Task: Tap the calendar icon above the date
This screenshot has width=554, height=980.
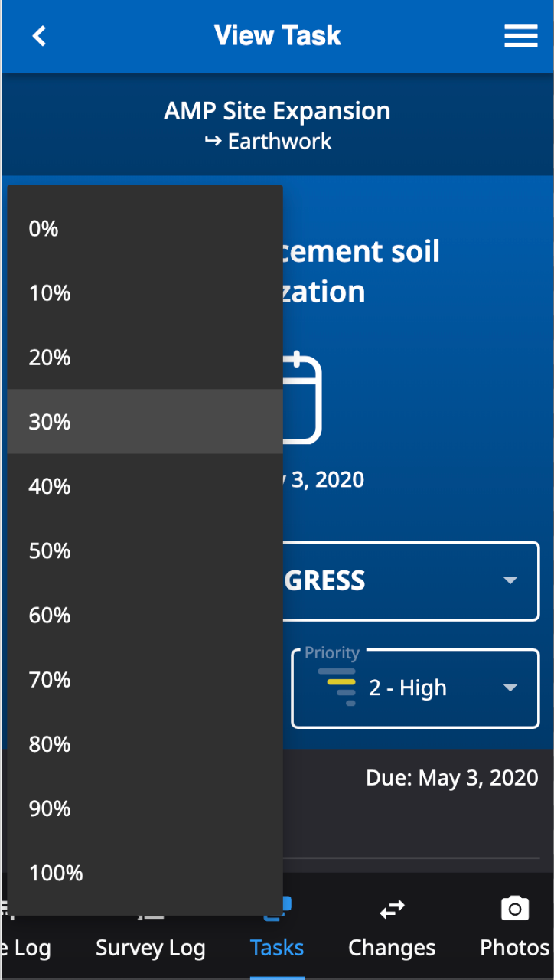Action: [302, 398]
